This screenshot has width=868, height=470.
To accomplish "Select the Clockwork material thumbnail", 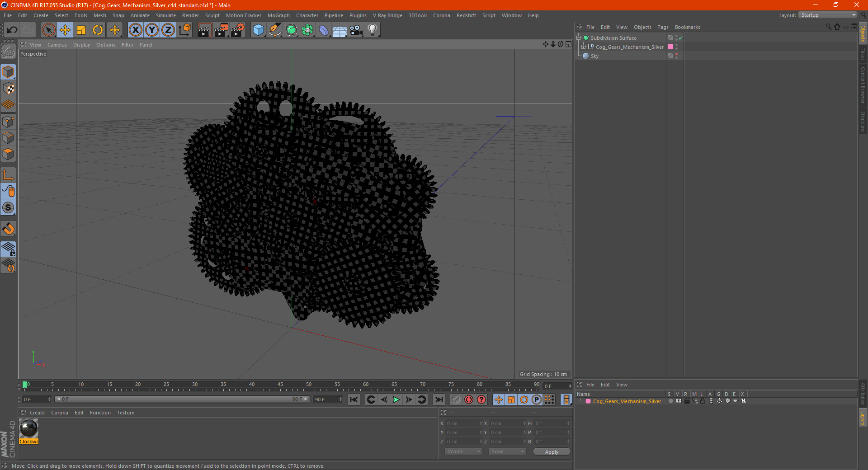I will tap(28, 428).
